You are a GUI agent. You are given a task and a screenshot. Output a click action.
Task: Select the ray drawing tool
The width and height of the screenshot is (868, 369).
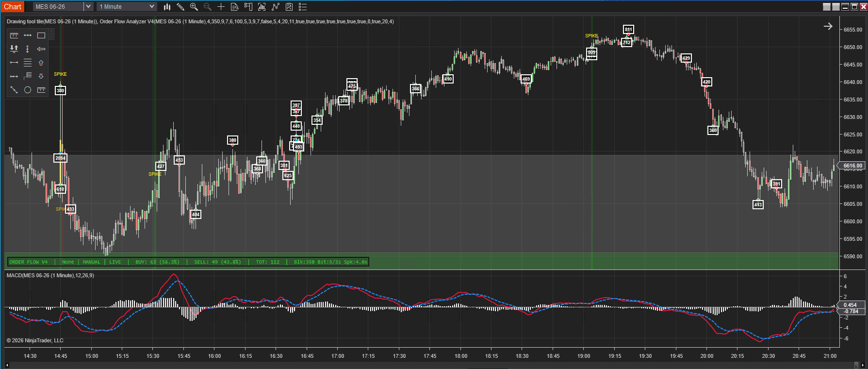(x=14, y=76)
